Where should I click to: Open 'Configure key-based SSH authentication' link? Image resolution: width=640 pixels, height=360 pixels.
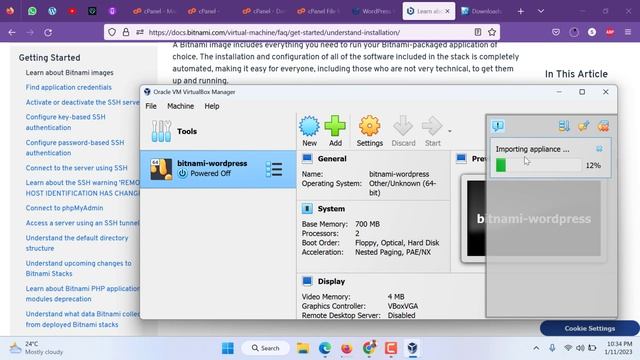[65, 122]
